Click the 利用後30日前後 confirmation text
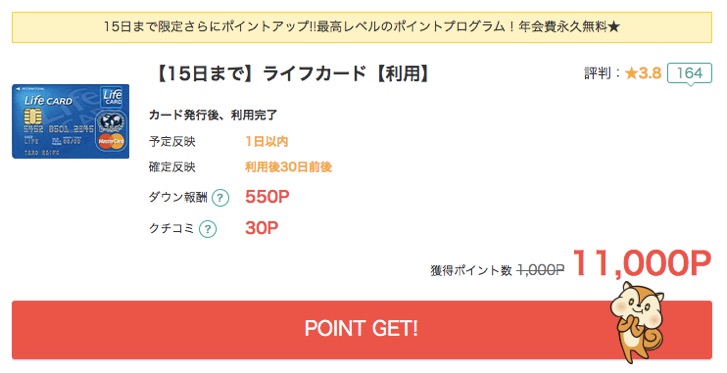727x373 pixels. coord(288,167)
